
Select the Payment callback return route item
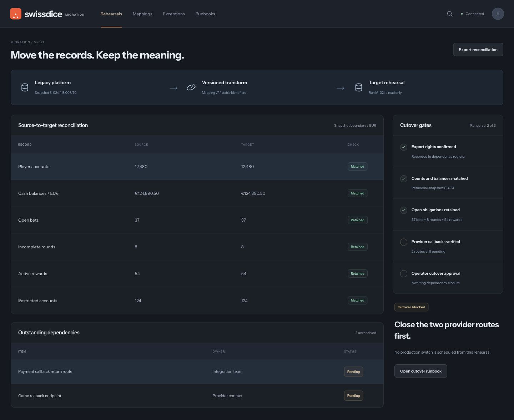45,371
